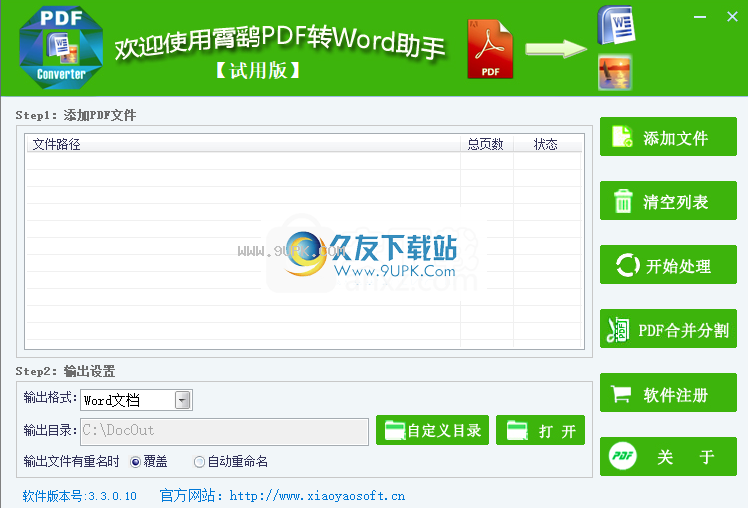Open the PDF合并分割 tool

tap(668, 329)
